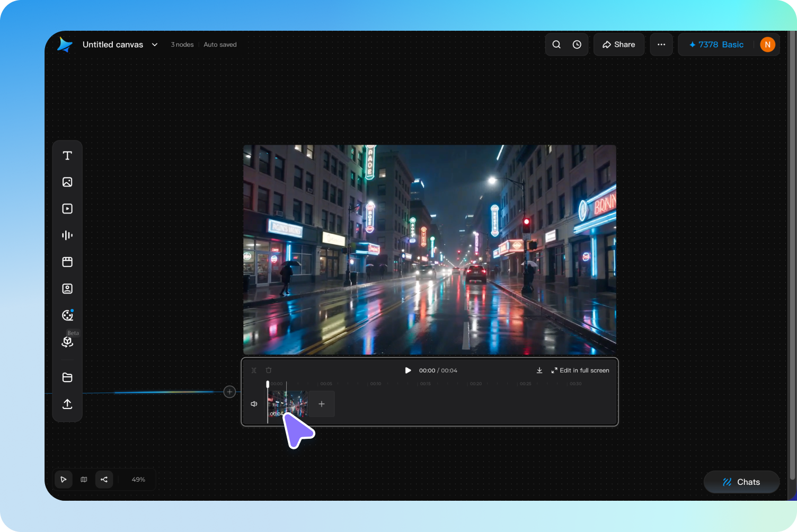This screenshot has height=532, width=797.
Task: Select the 00:04 clip thumbnail in timeline
Action: pos(288,404)
